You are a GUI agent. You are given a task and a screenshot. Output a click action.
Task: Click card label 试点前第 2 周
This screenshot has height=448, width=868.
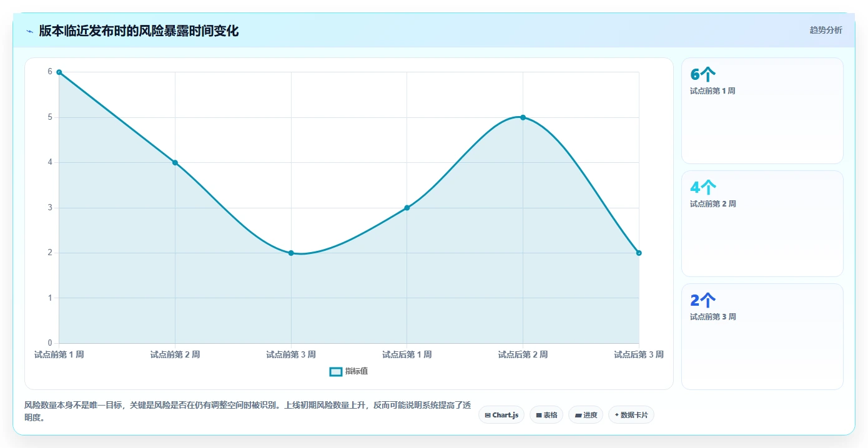click(x=713, y=204)
